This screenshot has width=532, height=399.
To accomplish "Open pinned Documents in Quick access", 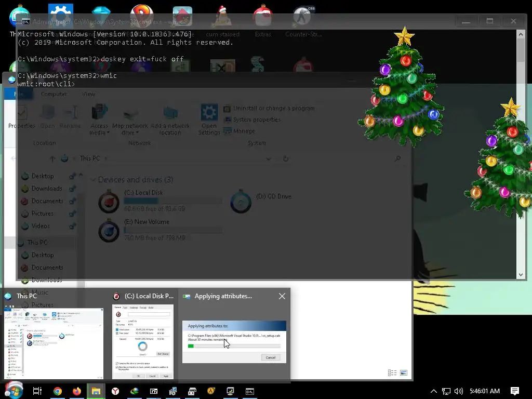I will tap(47, 201).
